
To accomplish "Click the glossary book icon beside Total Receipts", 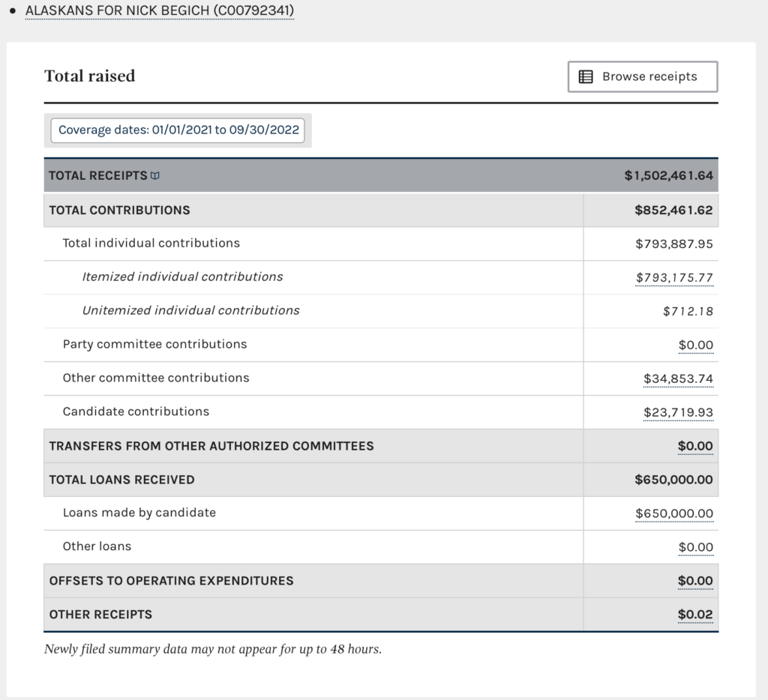I will 154,175.
